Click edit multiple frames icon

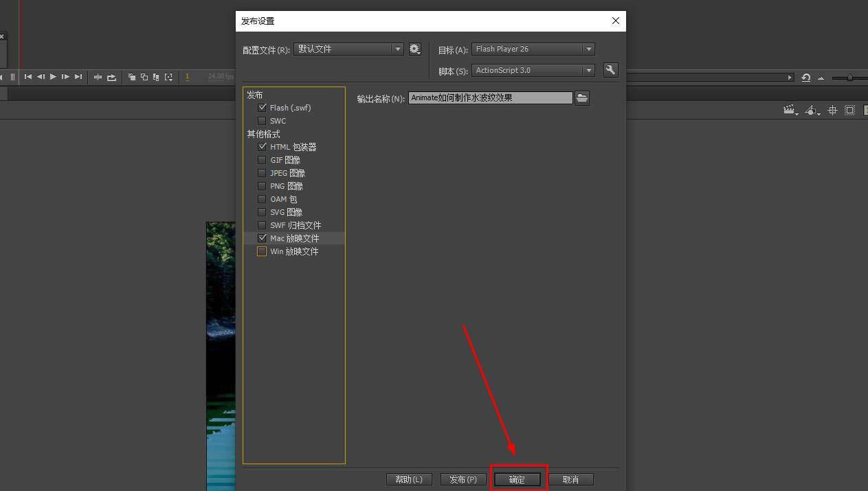point(156,77)
